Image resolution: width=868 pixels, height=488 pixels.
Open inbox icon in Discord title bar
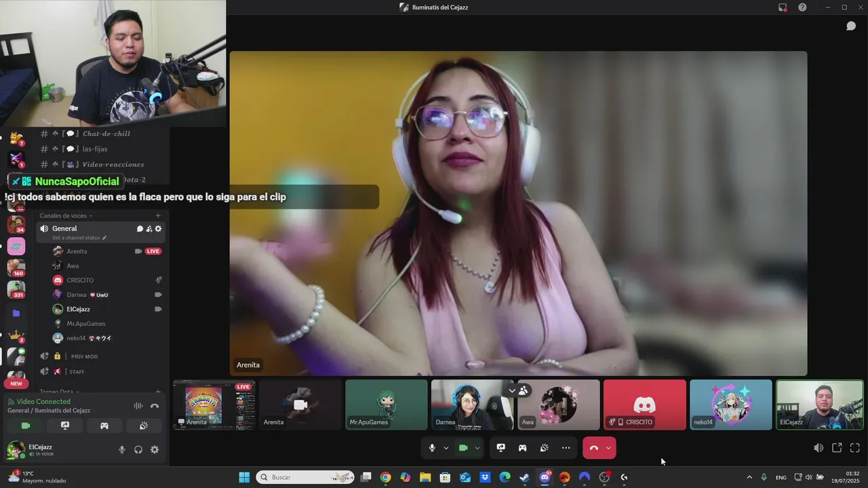783,7
